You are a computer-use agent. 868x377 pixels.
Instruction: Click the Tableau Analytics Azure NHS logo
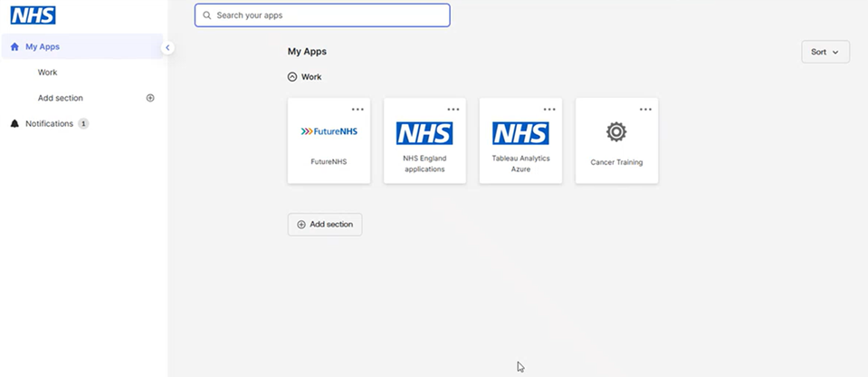coord(520,133)
